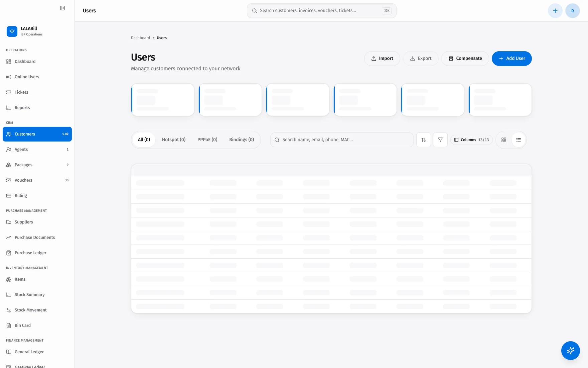Switch to grid view
Image resolution: width=588 pixels, height=368 pixels.
[x=504, y=140]
